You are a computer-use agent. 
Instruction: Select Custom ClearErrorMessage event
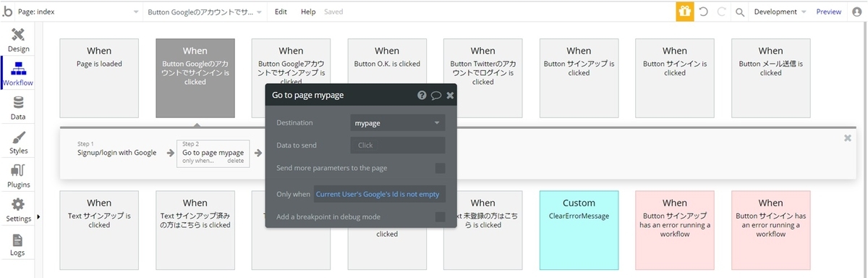point(579,230)
